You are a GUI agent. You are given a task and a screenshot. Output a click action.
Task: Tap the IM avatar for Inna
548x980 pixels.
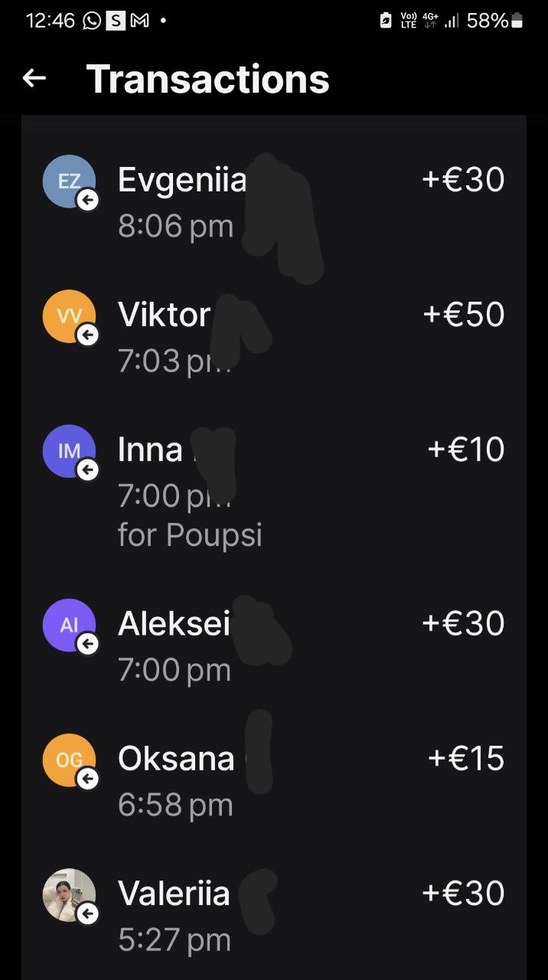[69, 451]
